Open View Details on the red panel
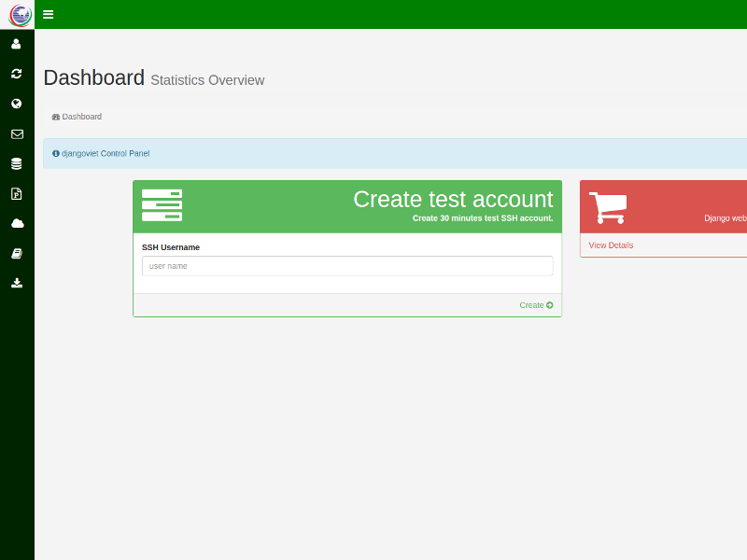Viewport: 747px width, 560px height. coord(611,245)
